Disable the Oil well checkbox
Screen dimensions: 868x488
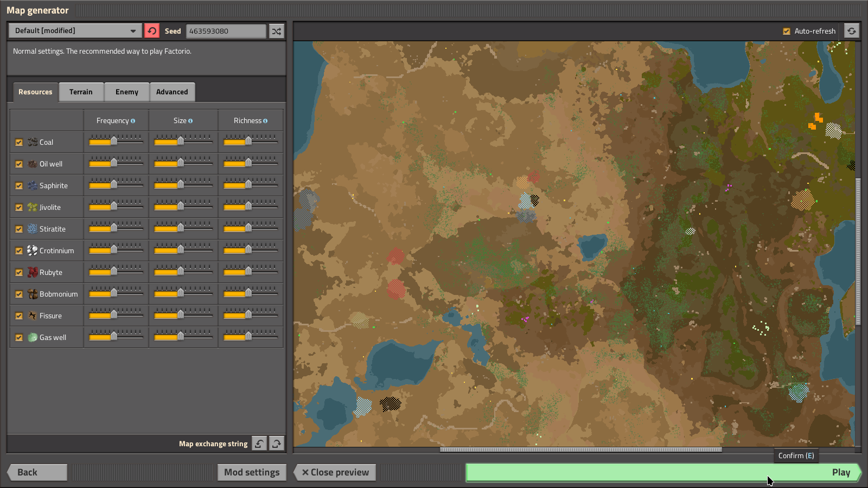19,164
